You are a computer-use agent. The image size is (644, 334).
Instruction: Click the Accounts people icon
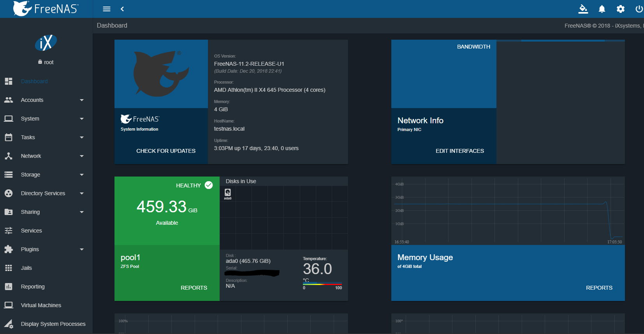point(9,100)
